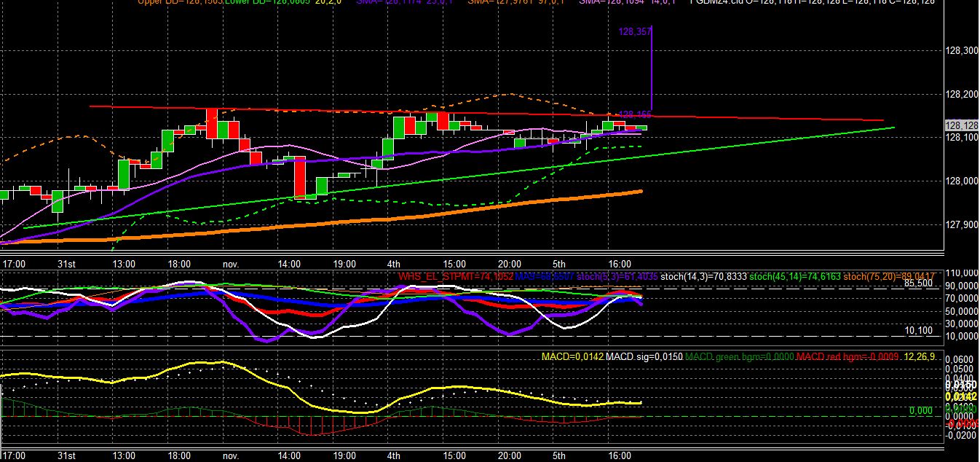Image resolution: width=980 pixels, height=462 pixels.
Task: Click the 5th label on price chart time axis
Action: click(558, 263)
